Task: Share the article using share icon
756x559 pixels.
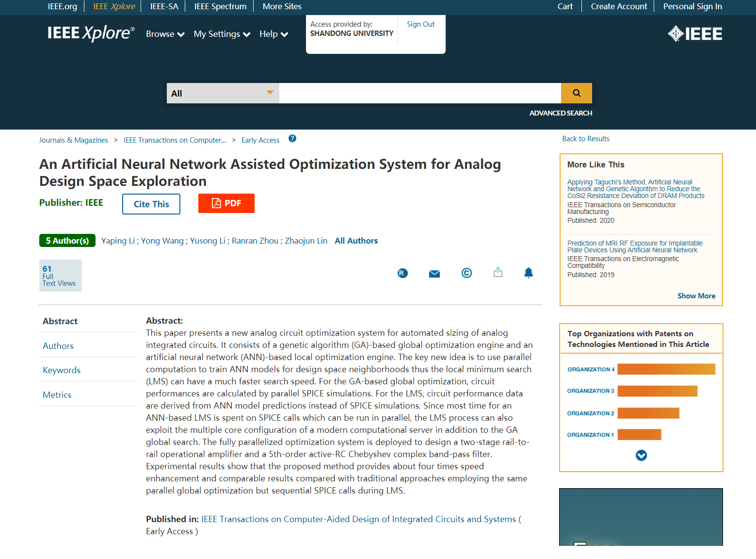Action: tap(498, 273)
